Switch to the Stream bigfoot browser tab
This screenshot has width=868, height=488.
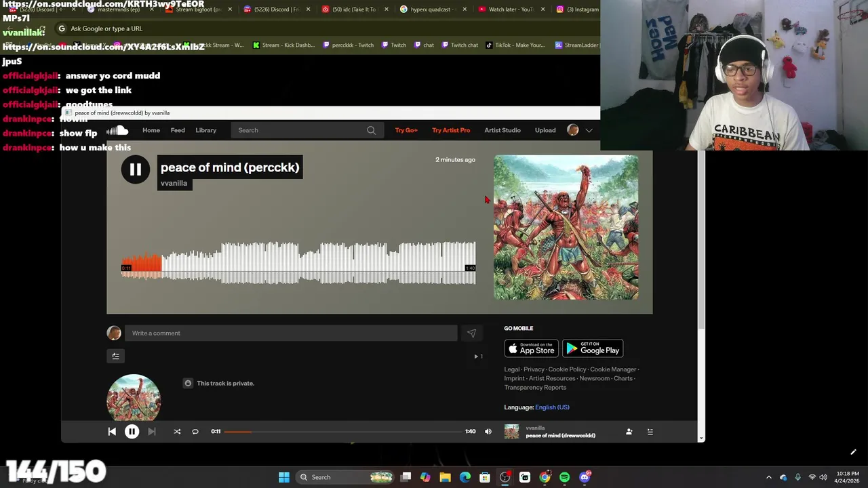click(198, 9)
